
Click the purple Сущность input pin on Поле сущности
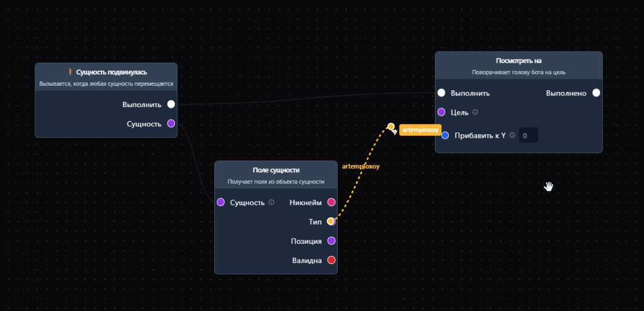click(221, 202)
